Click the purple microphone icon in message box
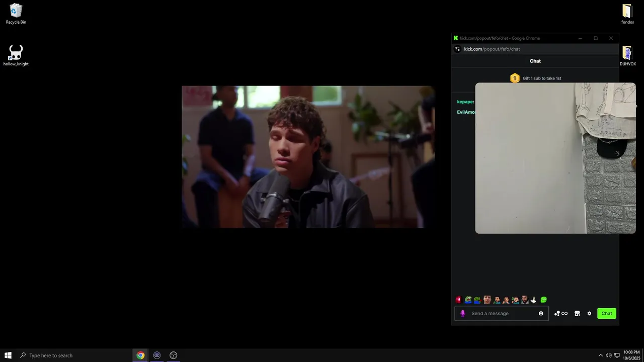 click(463, 313)
